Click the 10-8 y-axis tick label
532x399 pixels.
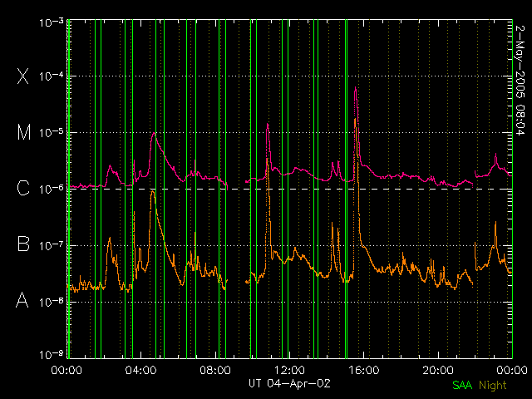click(x=52, y=302)
